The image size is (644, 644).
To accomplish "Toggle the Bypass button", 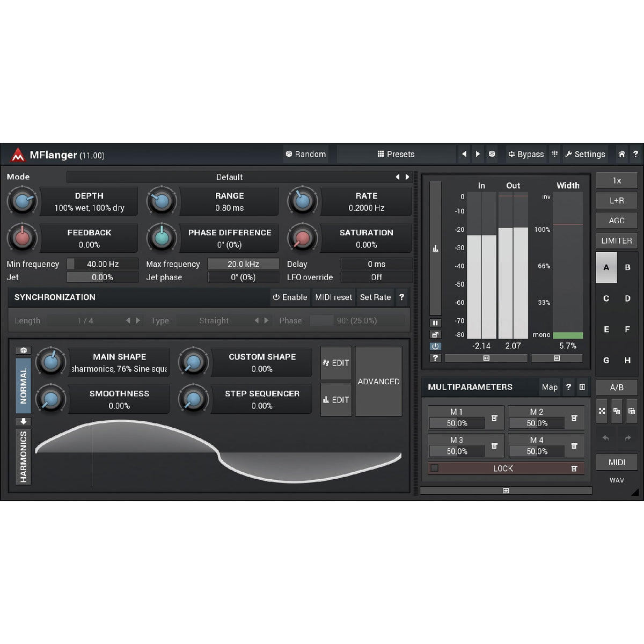I will pyautogui.click(x=526, y=154).
